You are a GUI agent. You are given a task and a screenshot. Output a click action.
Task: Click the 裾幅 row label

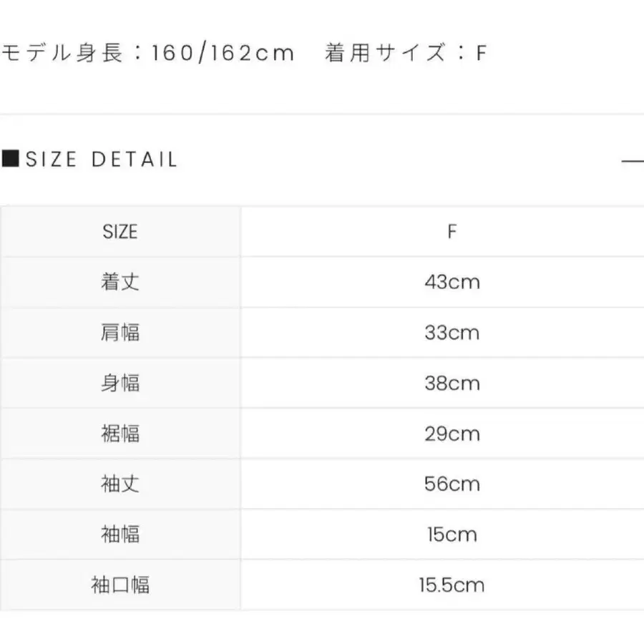coord(120,434)
